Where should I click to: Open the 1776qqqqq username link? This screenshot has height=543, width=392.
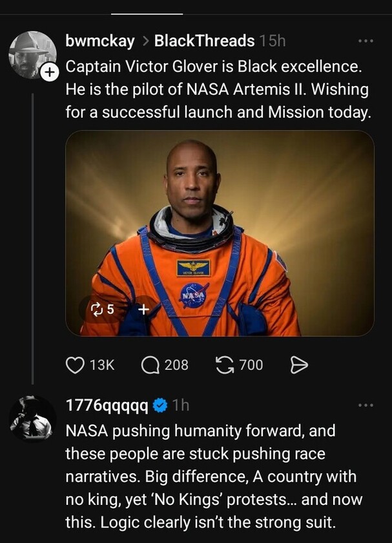[107, 405]
